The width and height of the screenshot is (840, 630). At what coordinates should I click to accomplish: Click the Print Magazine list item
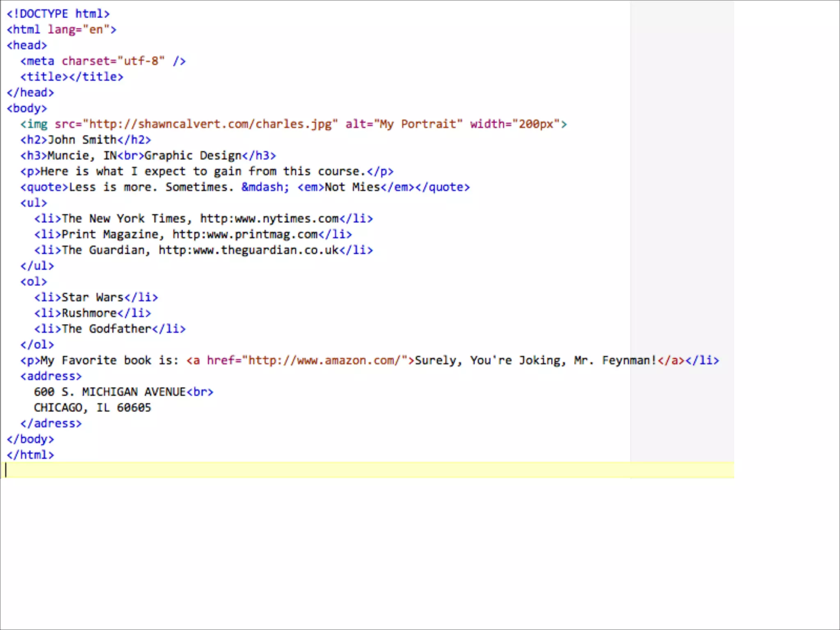[193, 234]
